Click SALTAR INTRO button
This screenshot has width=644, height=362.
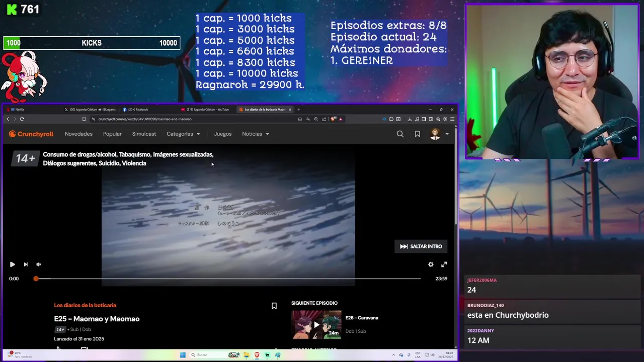tap(421, 246)
